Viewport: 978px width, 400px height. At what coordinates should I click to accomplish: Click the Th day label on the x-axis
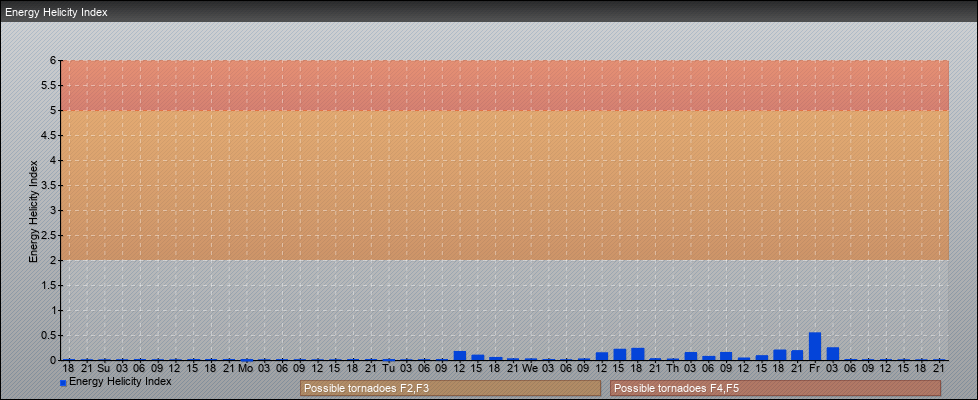(x=672, y=369)
